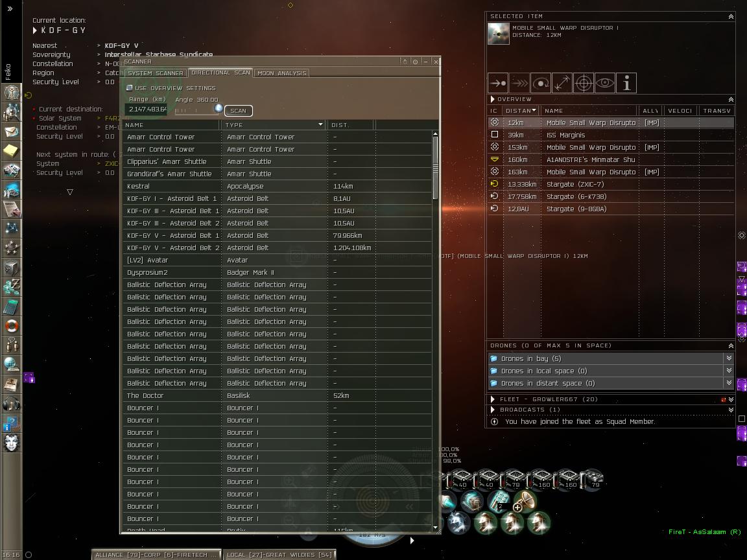Expand the Fleet Growler667 section chevrons
Viewport: 747px width, 560px height.
click(x=731, y=399)
